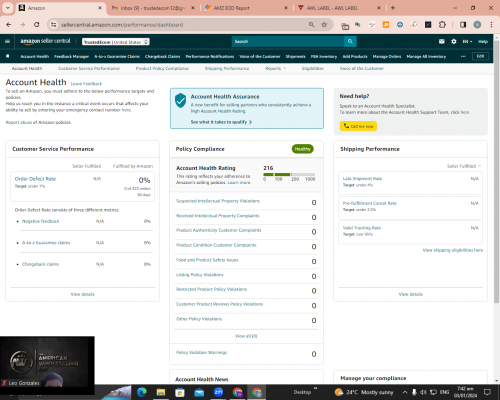Screen dimensions: 500x400
Task: Open the settings gear in Seller Central header
Action: (454, 41)
